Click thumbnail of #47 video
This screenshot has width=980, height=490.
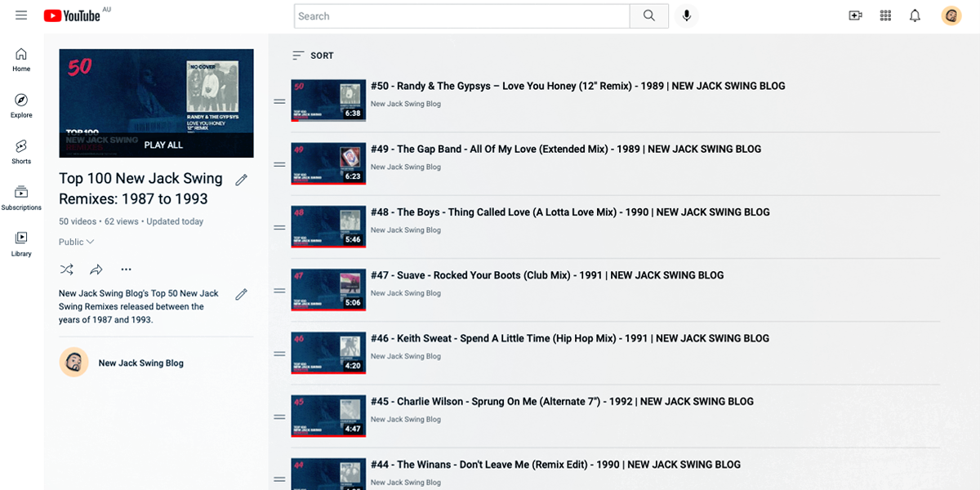coord(328,290)
